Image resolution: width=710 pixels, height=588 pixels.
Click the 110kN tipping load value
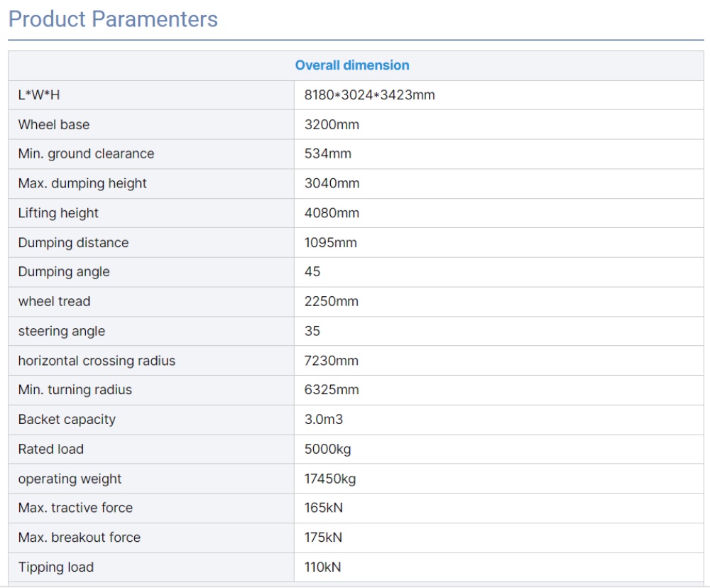[322, 567]
